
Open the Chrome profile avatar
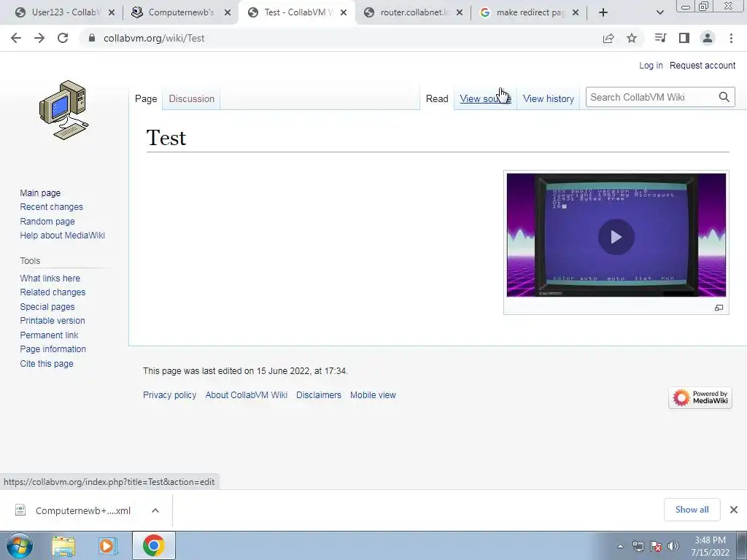[x=708, y=38]
